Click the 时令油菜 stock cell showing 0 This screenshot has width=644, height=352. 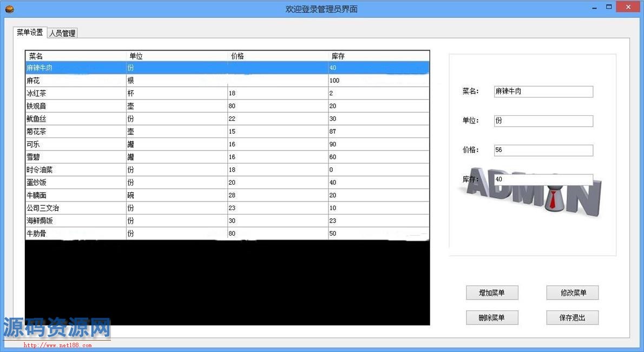click(x=378, y=170)
